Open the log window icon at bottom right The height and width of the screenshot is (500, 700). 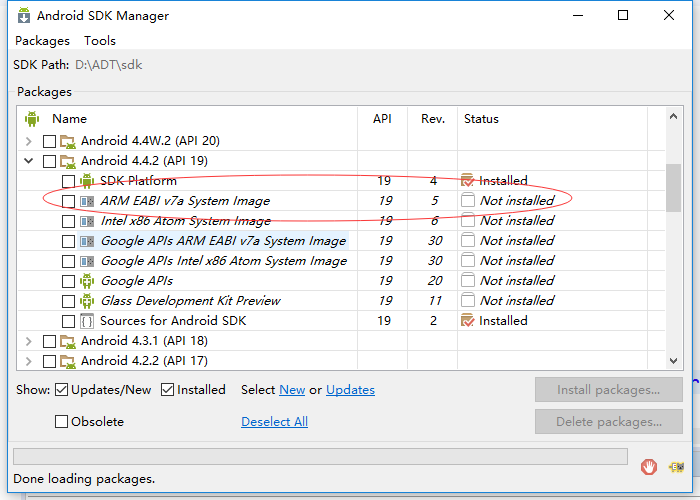click(x=676, y=467)
